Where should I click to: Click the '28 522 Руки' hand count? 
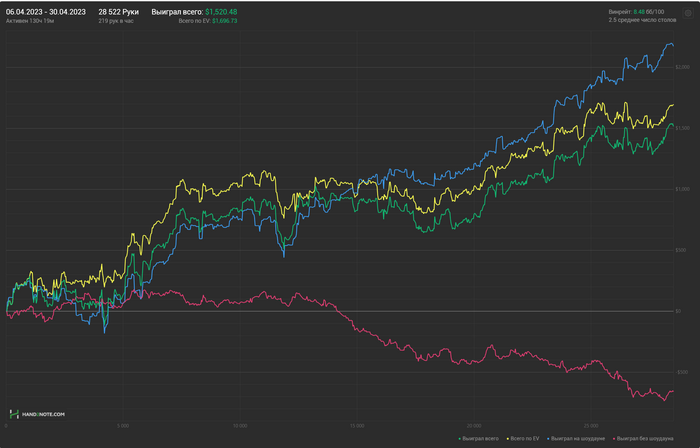pyautogui.click(x=118, y=12)
